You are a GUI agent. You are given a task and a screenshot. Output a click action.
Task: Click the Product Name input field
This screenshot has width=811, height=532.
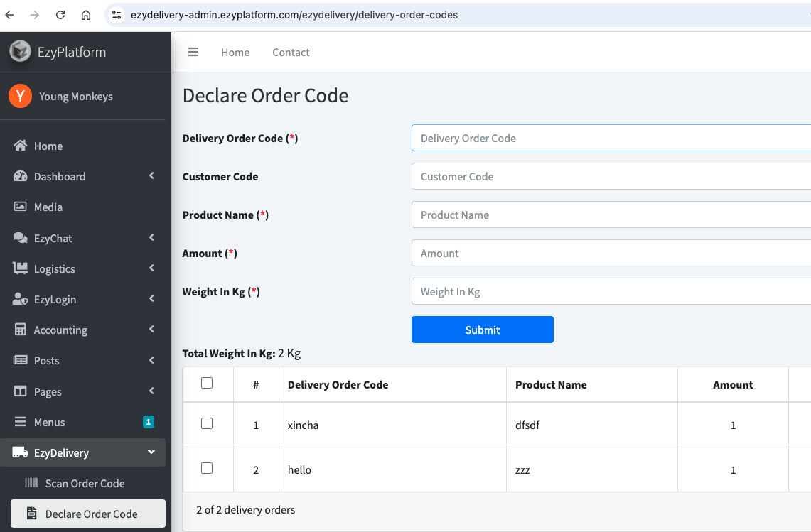click(610, 215)
